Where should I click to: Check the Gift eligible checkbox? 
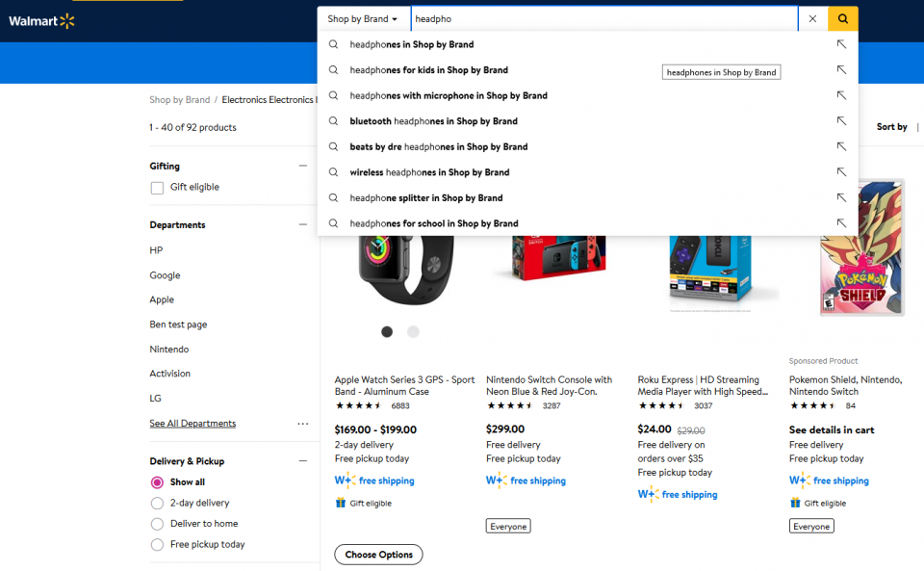click(157, 188)
